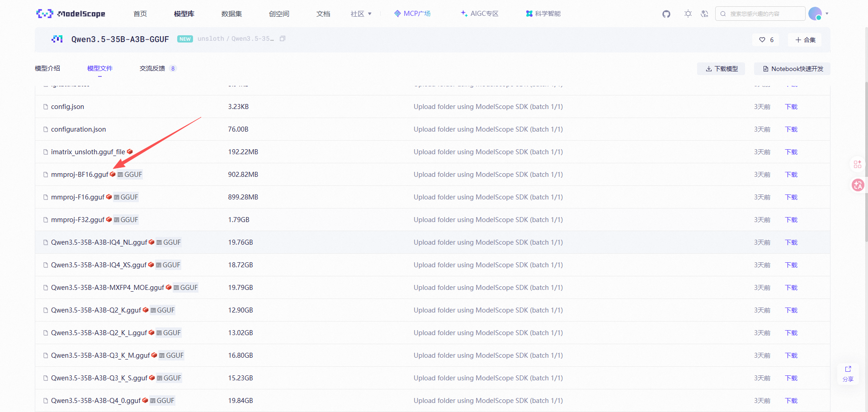Screen dimensions: 868x412
Task: Open MCP广场 in the navigation
Action: tap(412, 14)
